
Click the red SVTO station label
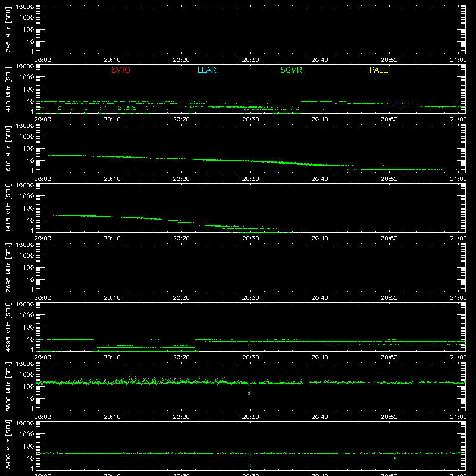click(x=121, y=70)
